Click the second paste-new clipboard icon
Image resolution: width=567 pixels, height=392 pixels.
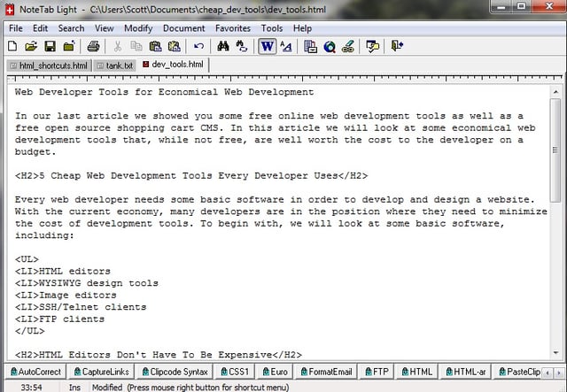(x=175, y=46)
